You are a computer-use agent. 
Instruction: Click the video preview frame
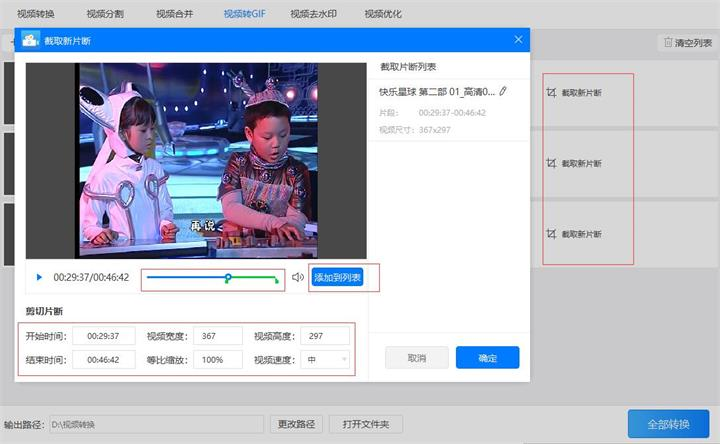[196, 161]
